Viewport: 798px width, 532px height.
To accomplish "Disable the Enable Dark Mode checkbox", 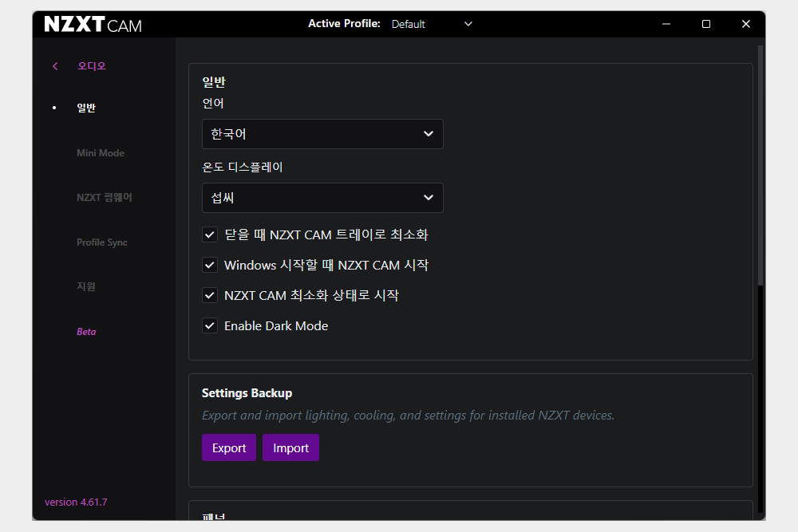I will 210,325.
